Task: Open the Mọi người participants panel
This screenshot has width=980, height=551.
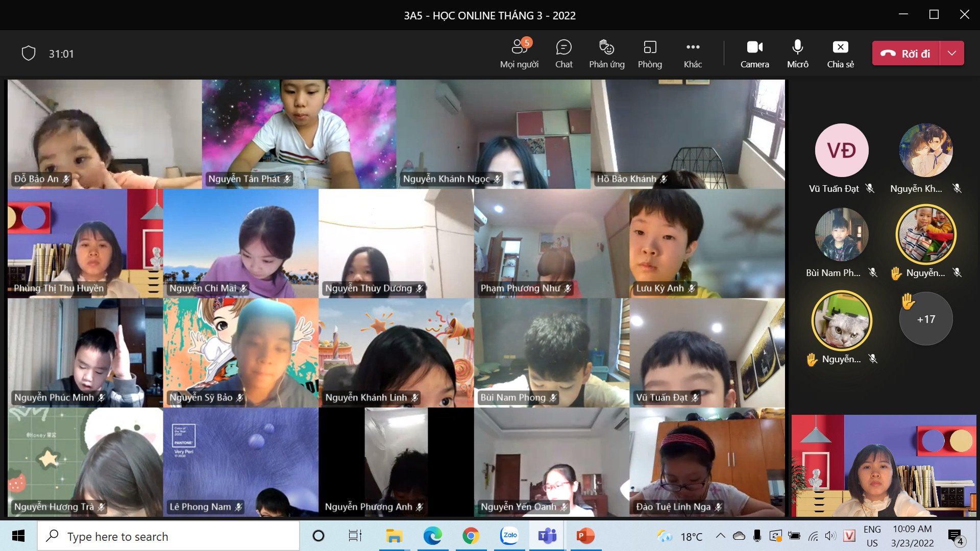Action: (519, 53)
